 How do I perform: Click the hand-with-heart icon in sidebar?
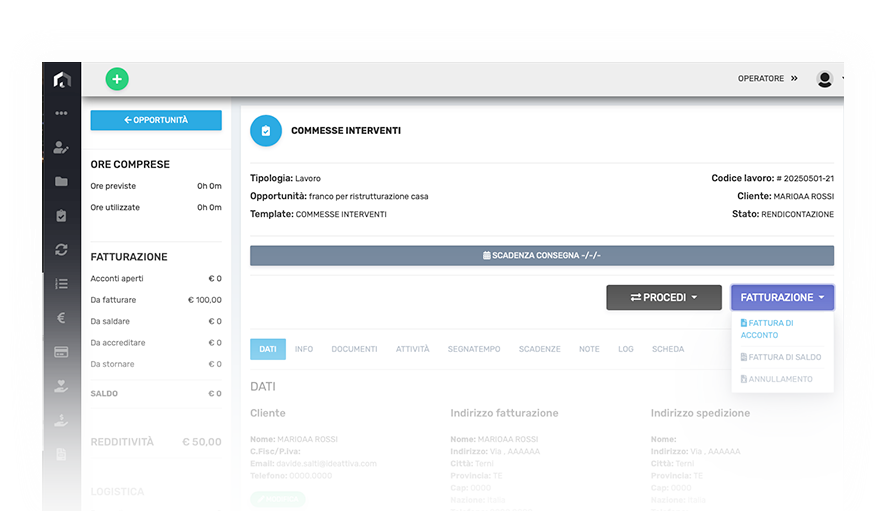(61, 386)
